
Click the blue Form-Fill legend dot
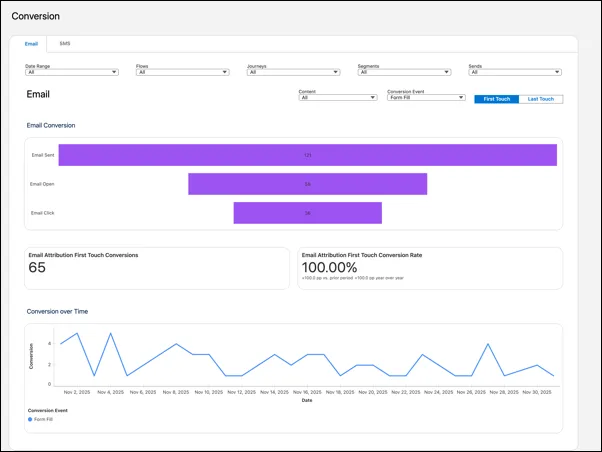point(30,419)
